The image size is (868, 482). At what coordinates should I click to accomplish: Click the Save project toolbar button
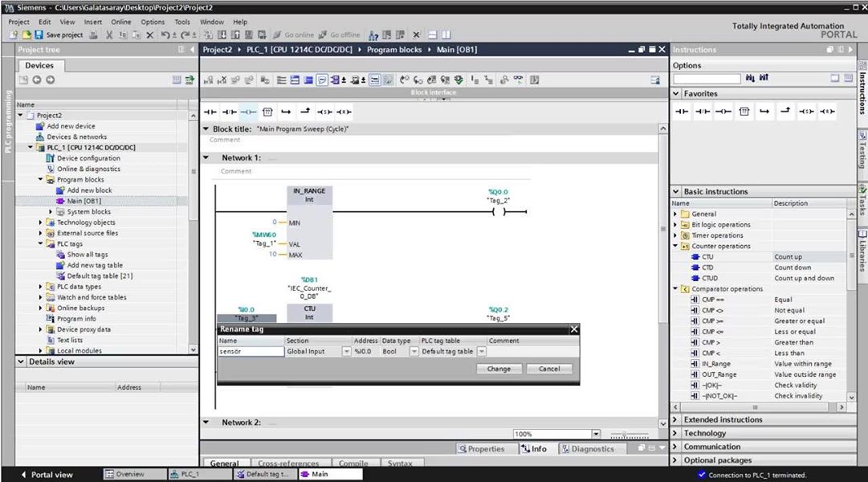(59, 35)
